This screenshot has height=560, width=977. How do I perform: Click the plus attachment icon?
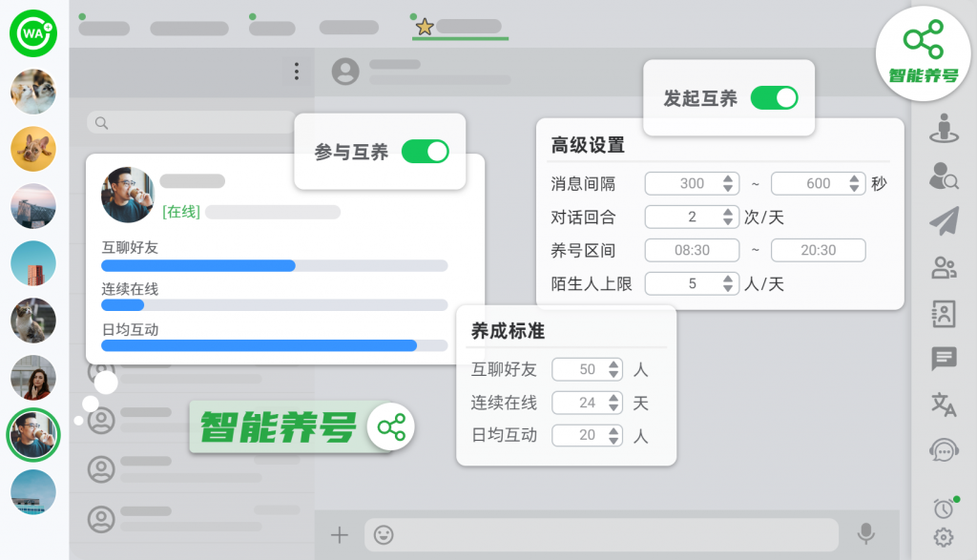tap(339, 534)
